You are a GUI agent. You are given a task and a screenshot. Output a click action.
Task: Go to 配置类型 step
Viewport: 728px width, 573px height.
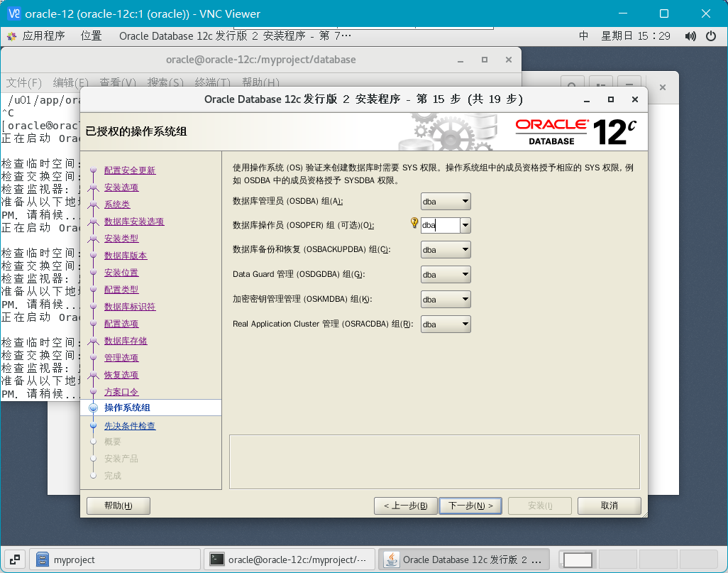point(121,290)
